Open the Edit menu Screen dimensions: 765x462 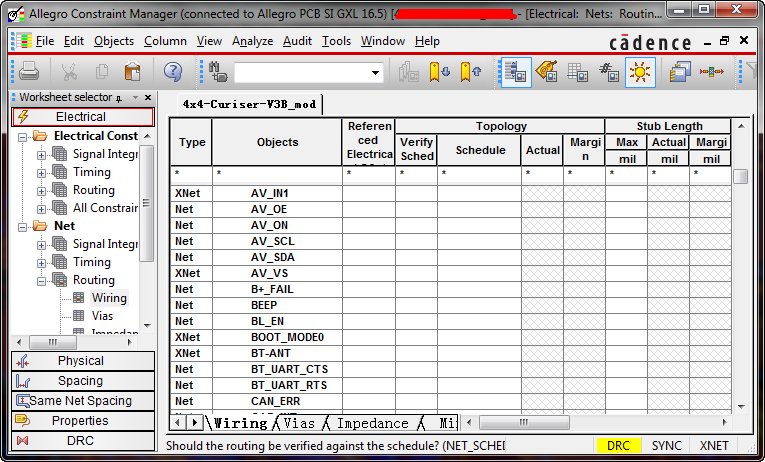[x=74, y=41]
